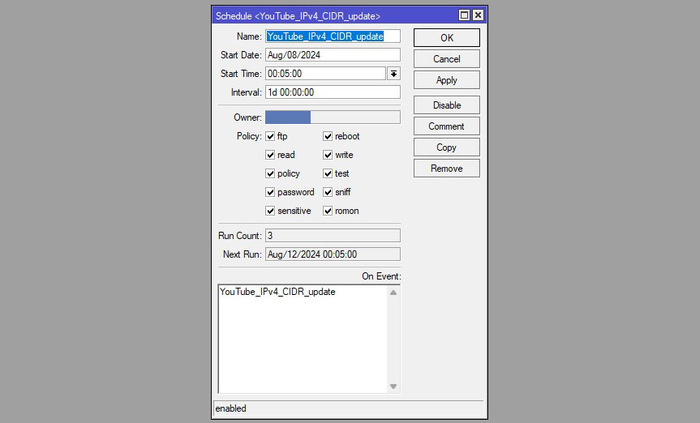Maximize the Schedule window
The height and width of the screenshot is (423, 700).
[x=464, y=16]
